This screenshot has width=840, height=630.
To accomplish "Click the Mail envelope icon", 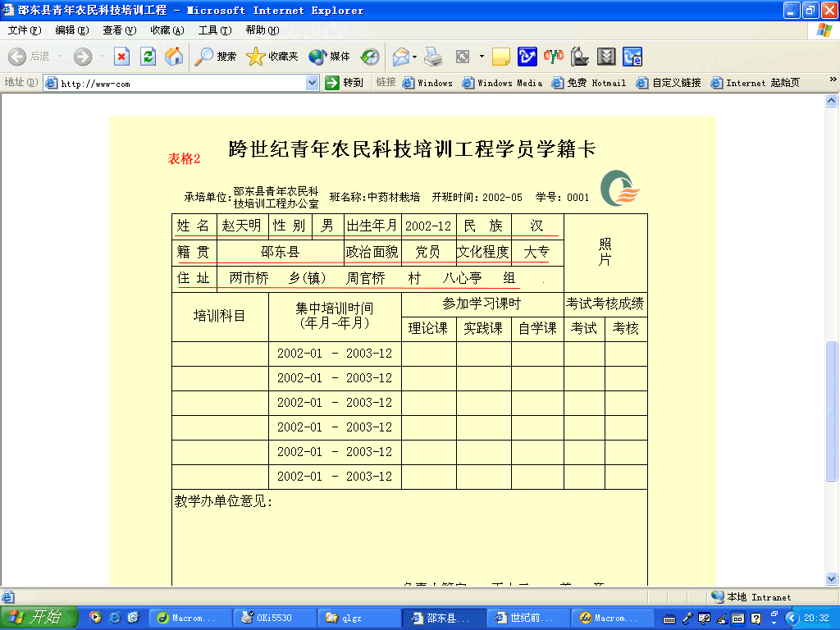I will click(x=400, y=57).
